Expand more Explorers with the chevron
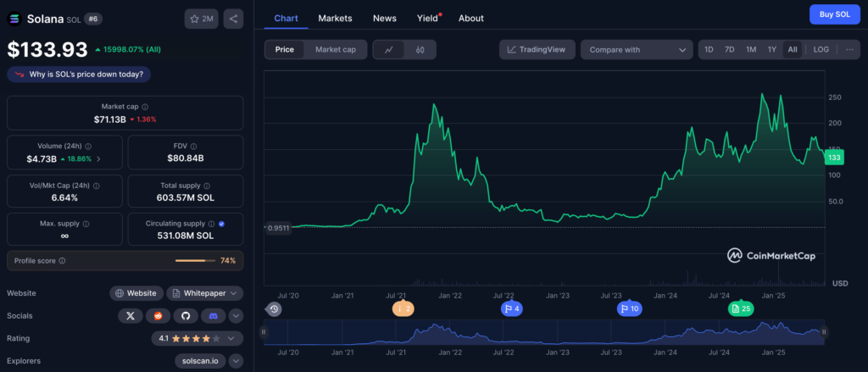868x372 pixels. tap(236, 361)
